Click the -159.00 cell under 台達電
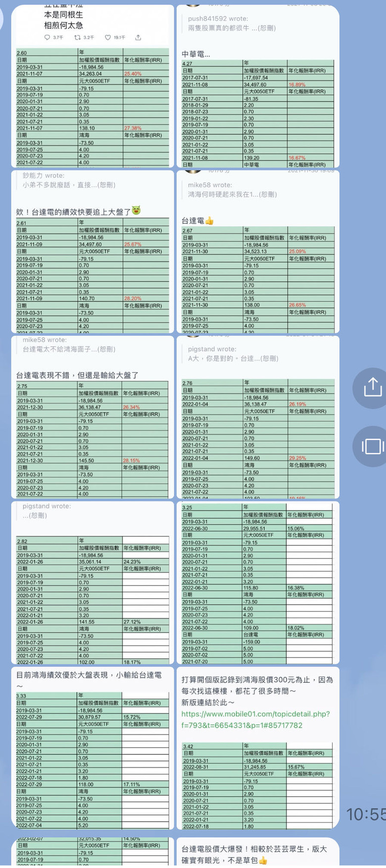386x868 pixels. [264, 641]
